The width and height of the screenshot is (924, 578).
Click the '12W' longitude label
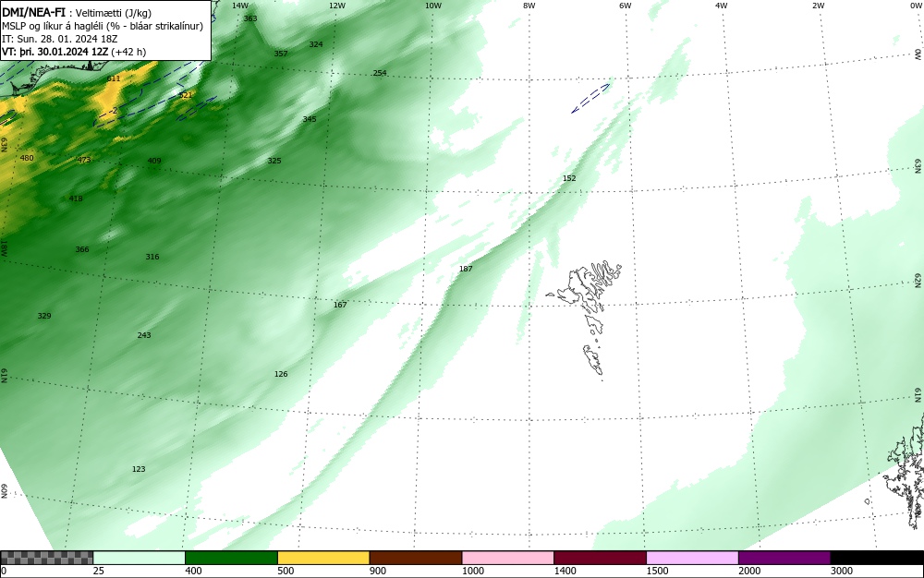point(336,6)
